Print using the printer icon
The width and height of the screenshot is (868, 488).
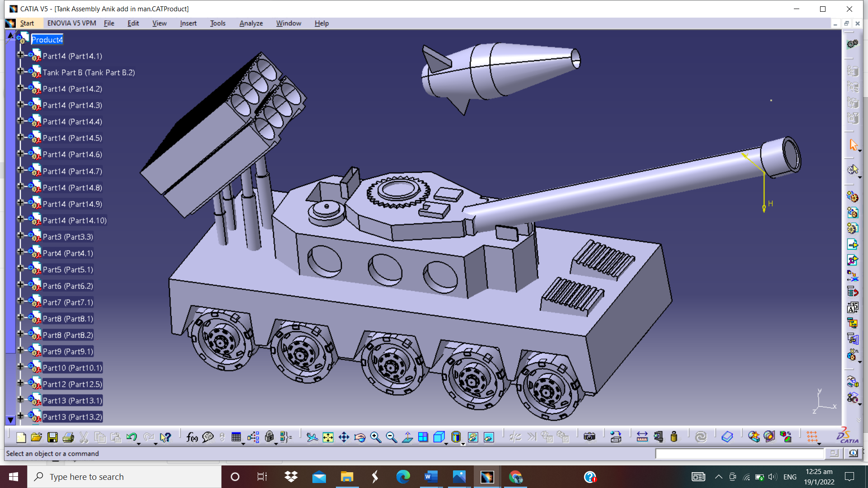coord(68,437)
